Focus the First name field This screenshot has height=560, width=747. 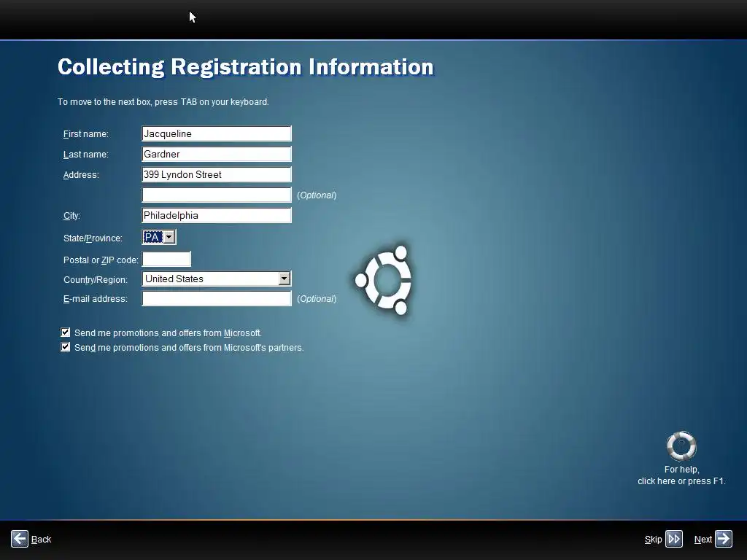tap(216, 134)
